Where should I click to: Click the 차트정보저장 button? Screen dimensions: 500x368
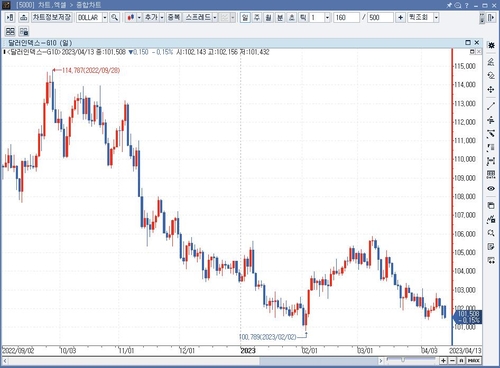[x=52, y=17]
